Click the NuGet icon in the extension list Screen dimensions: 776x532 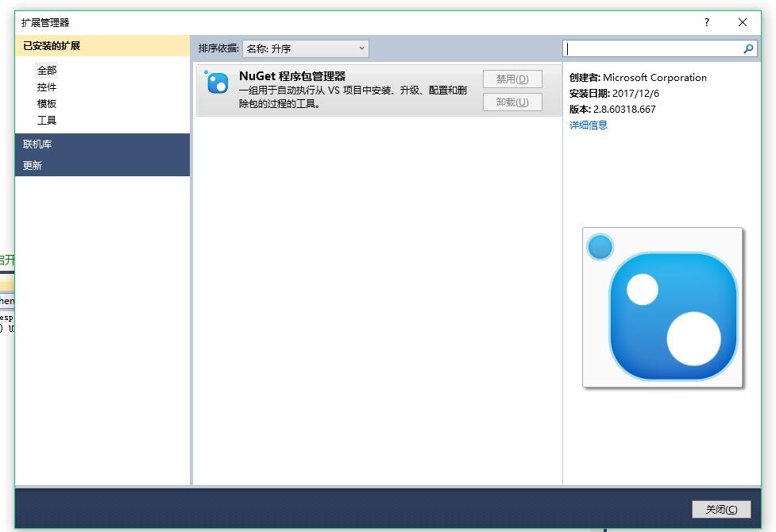tap(216, 82)
